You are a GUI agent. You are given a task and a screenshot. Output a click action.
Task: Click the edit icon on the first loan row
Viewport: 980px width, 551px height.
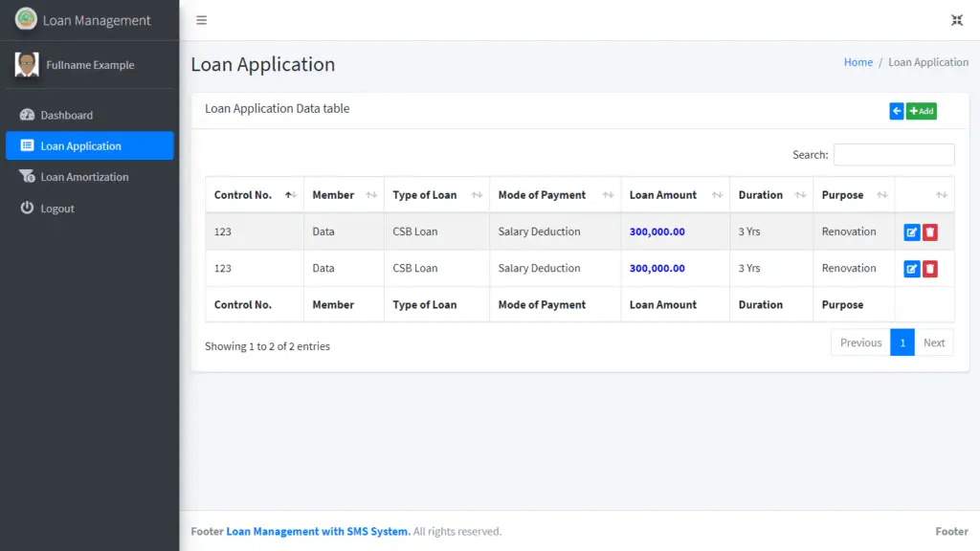(911, 231)
